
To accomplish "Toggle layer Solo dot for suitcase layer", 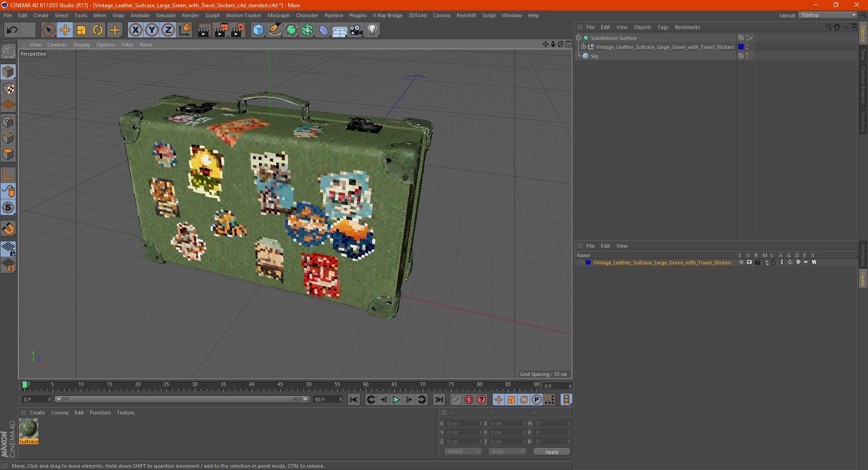I will point(741,262).
